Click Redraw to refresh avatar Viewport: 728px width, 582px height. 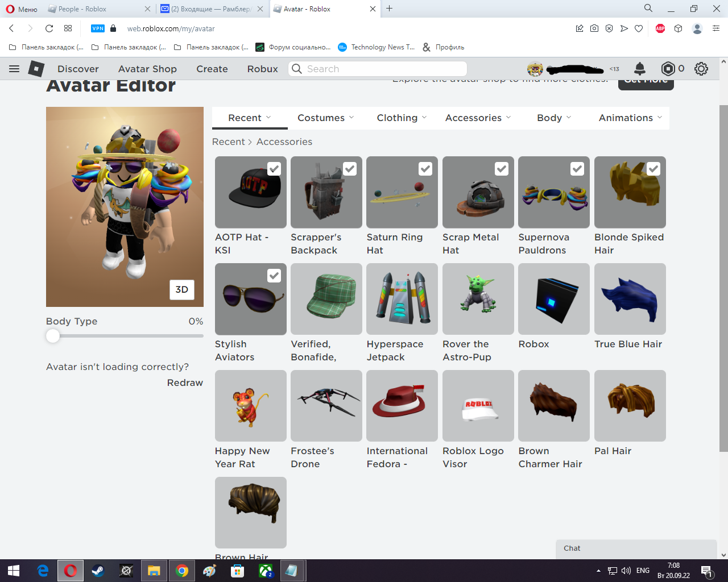click(185, 383)
